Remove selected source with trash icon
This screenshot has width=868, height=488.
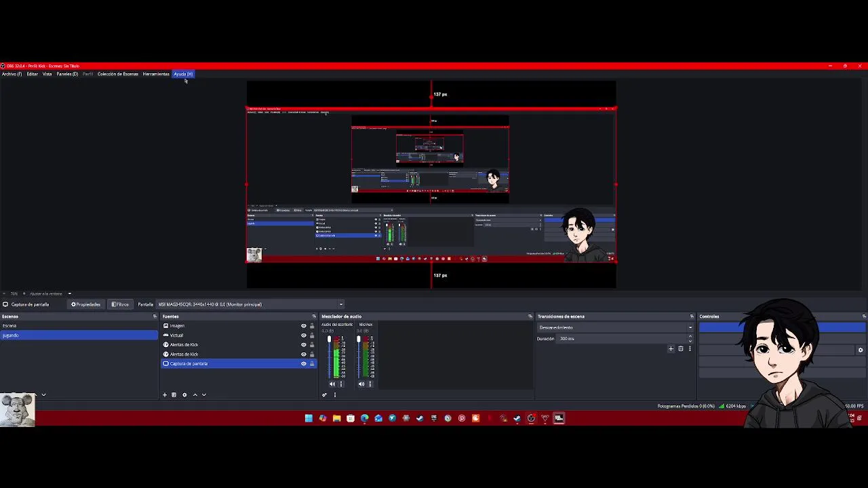[174, 394]
